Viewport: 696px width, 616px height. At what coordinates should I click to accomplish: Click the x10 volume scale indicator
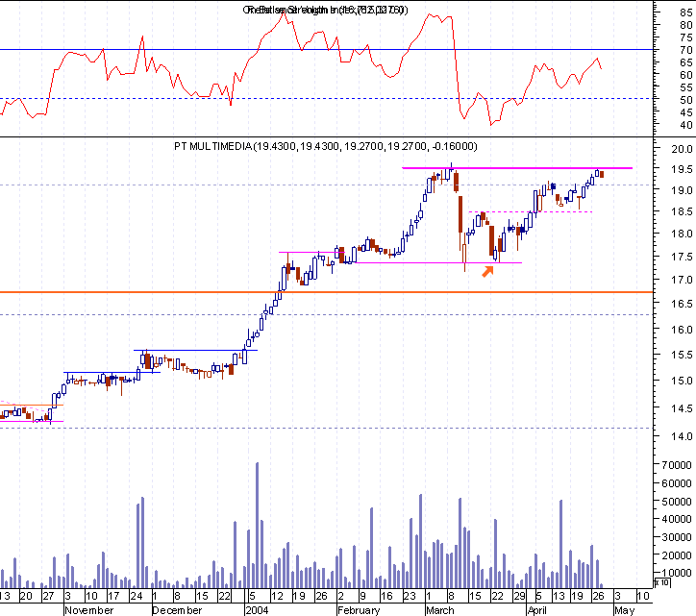[x=661, y=582]
